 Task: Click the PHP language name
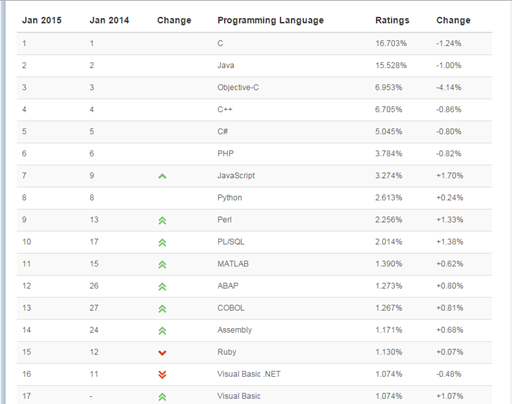226,153
